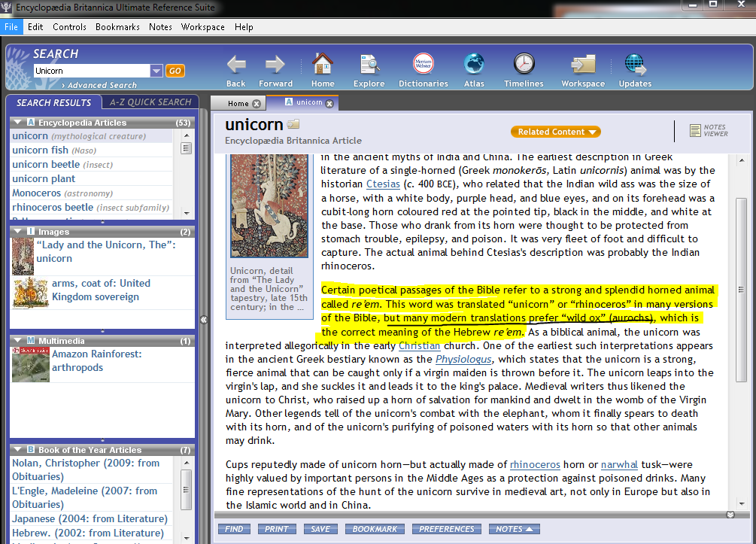Viewport: 756px width, 544px height.
Task: Click the Images section 'I' icon
Action: point(31,231)
